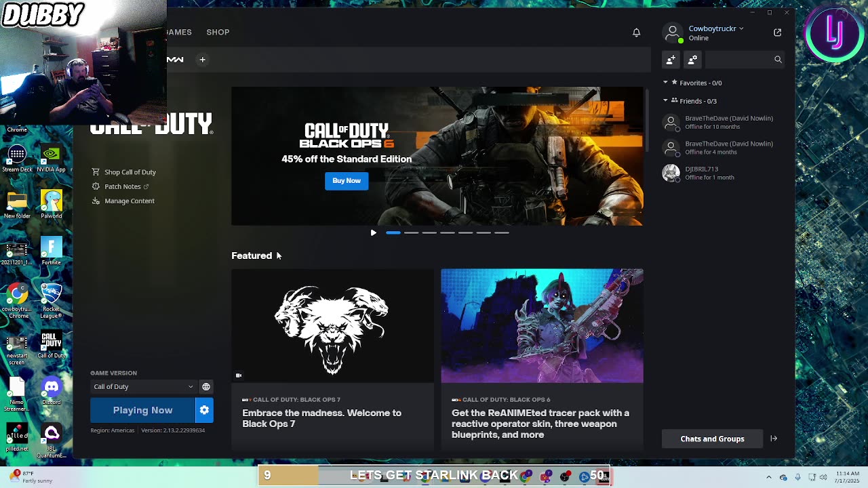Open 'Get the ReANIMEted tracer pack' article
The width and height of the screenshot is (868, 488).
pos(540,424)
